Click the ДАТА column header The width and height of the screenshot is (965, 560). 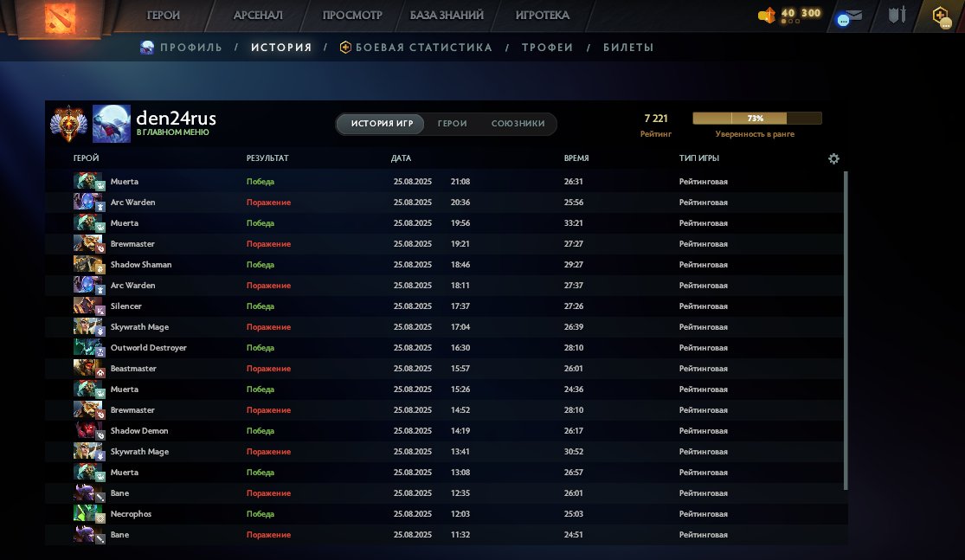click(401, 158)
